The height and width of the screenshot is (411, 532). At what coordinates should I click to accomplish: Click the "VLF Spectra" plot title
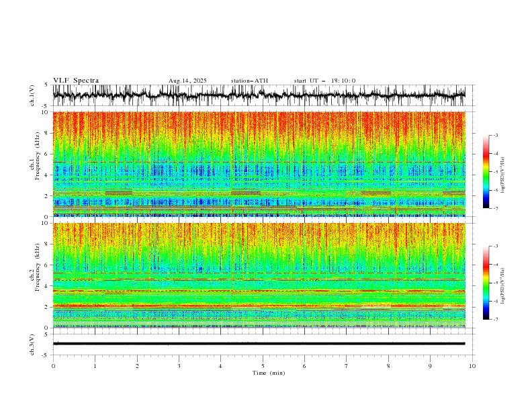point(76,81)
